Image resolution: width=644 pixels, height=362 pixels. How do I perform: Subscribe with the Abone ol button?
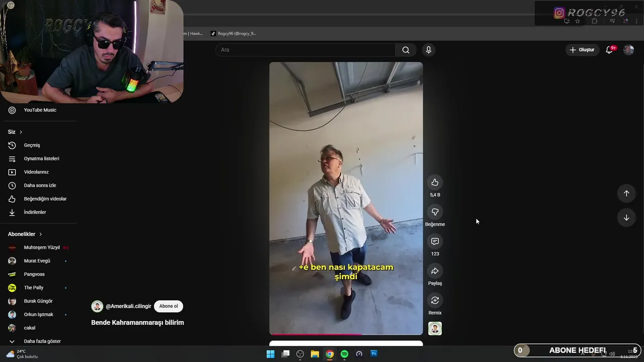169,306
